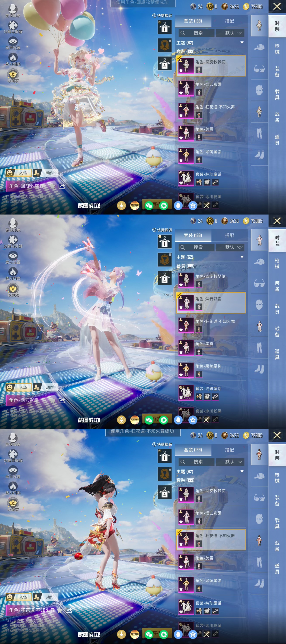Favorite 角色-烟云彩霞 with the star icon
The width and height of the screenshot is (286, 644).
[x=52, y=400]
